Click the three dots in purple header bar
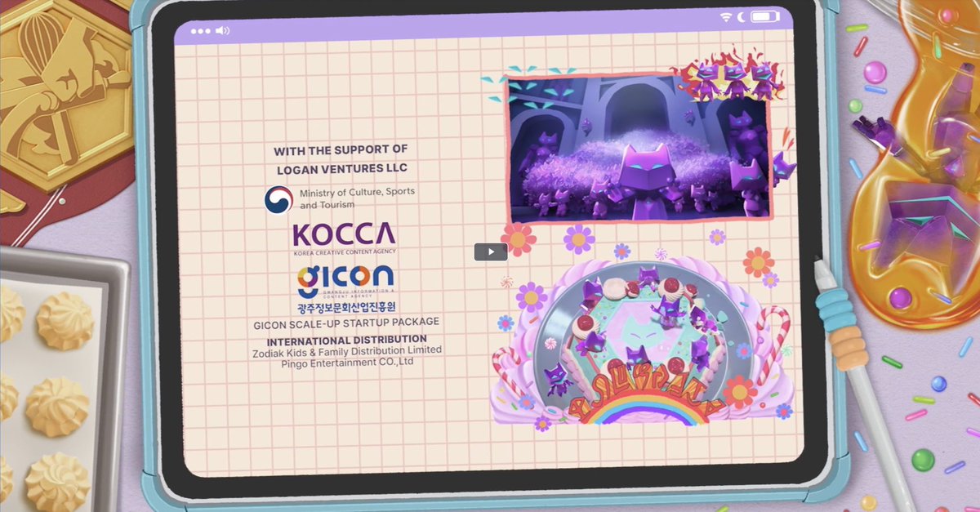The height and width of the screenshot is (512, 980). pyautogui.click(x=201, y=31)
